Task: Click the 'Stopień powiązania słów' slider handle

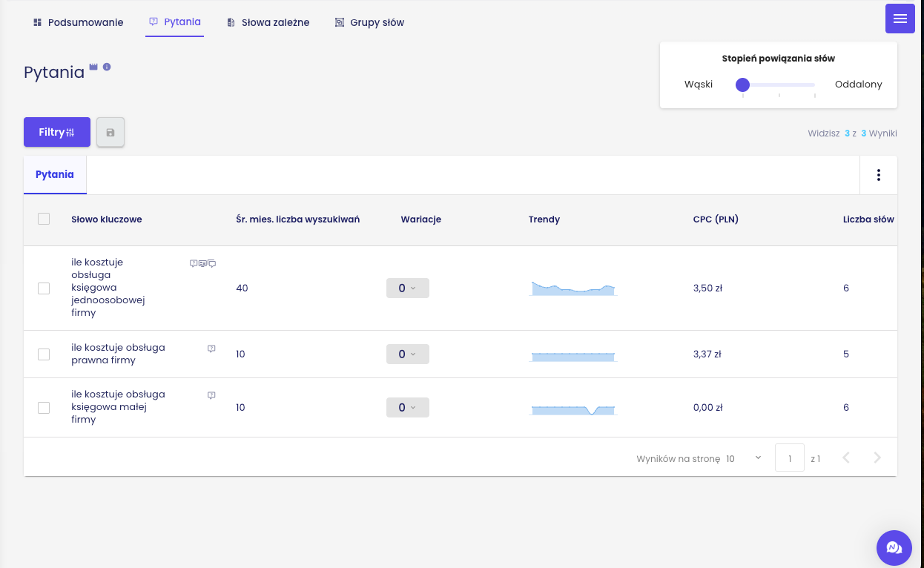Action: pyautogui.click(x=743, y=85)
